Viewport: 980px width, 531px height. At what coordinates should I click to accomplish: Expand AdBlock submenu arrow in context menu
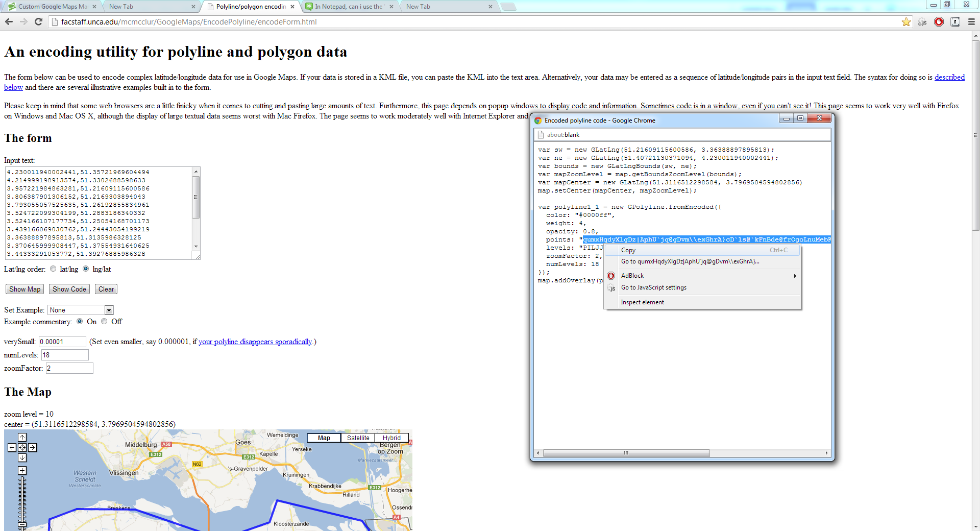795,276
